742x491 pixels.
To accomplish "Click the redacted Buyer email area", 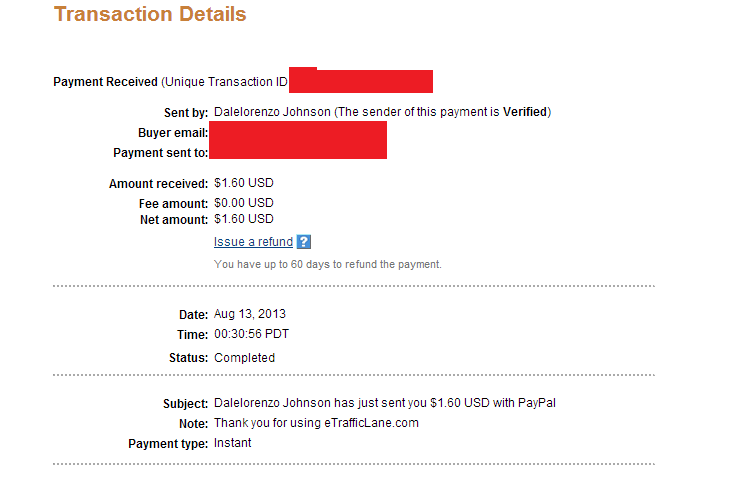I will [x=298, y=132].
